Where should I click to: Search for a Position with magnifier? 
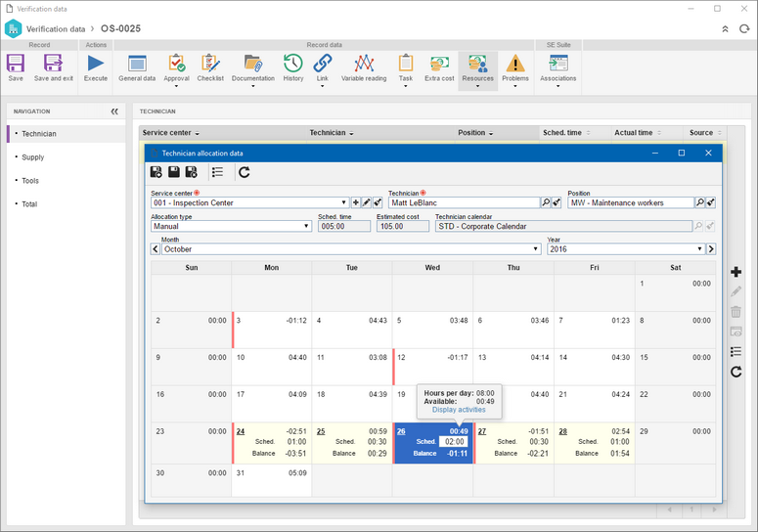[x=699, y=203]
